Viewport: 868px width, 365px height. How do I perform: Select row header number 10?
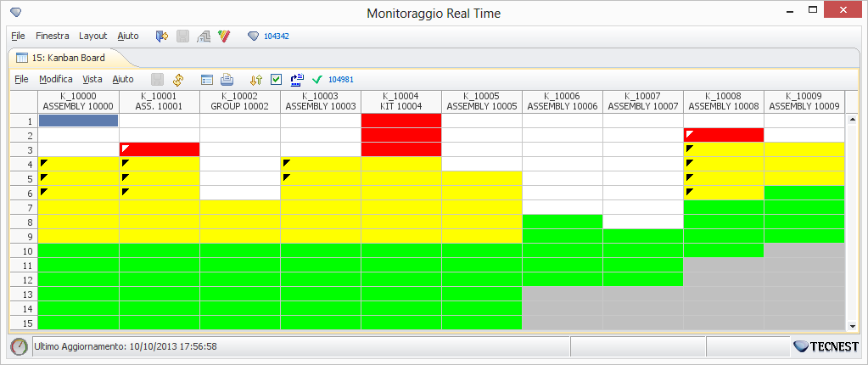[x=24, y=250]
